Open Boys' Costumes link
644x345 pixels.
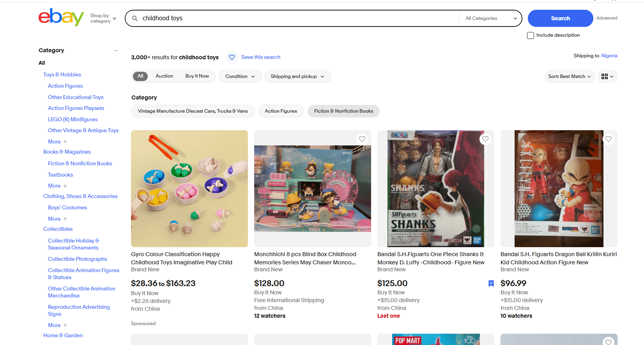tap(67, 207)
